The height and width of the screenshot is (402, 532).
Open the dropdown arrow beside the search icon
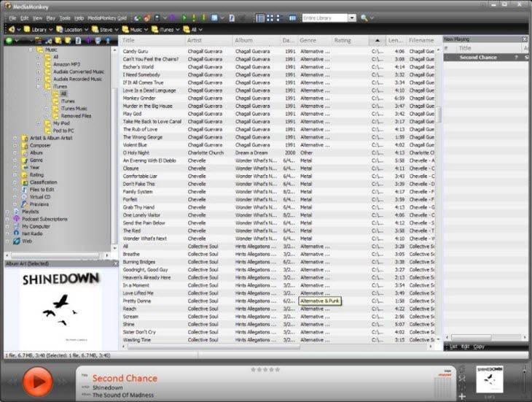point(372,18)
